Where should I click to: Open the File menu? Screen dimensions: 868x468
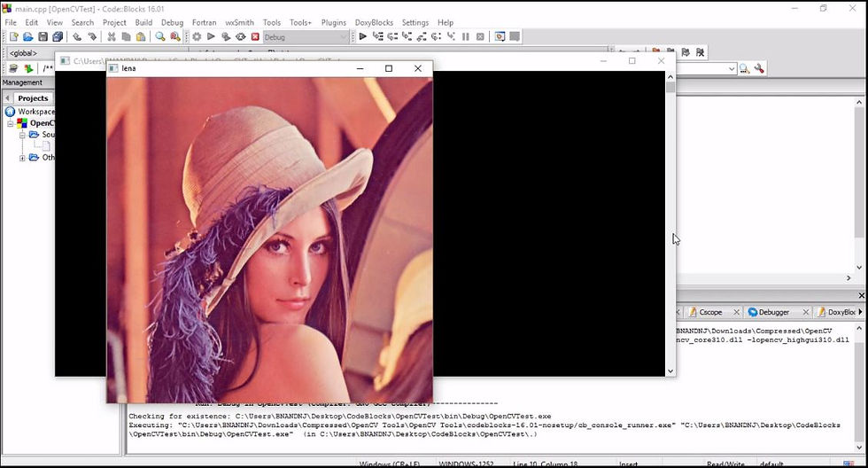[x=11, y=23]
